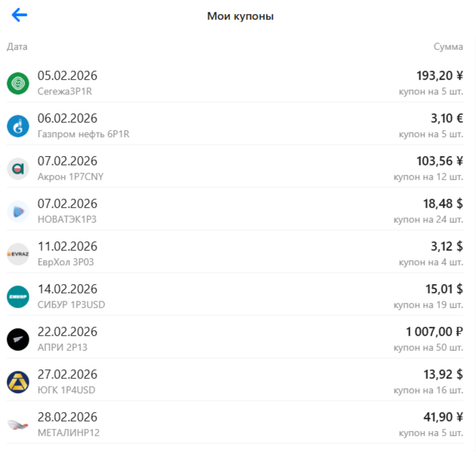Click the МЕТАЛИНР12 issuer logo
This screenshot has width=476, height=452.
click(17, 425)
